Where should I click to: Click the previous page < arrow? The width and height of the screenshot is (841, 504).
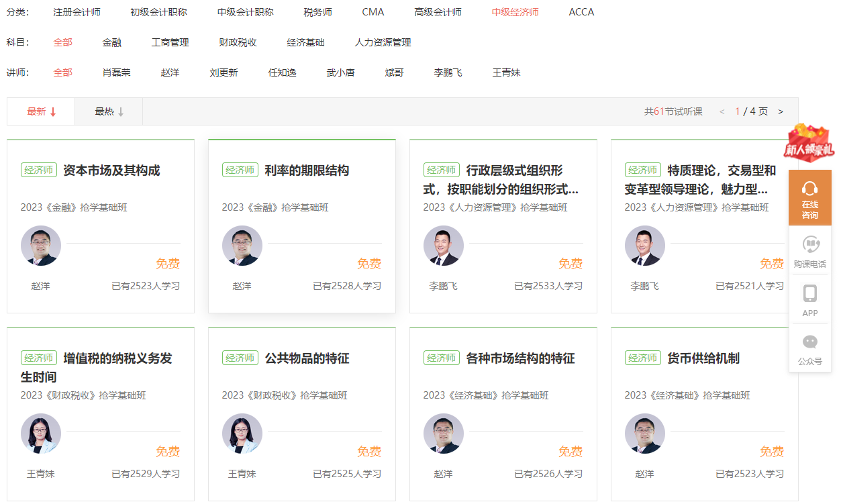coord(722,111)
